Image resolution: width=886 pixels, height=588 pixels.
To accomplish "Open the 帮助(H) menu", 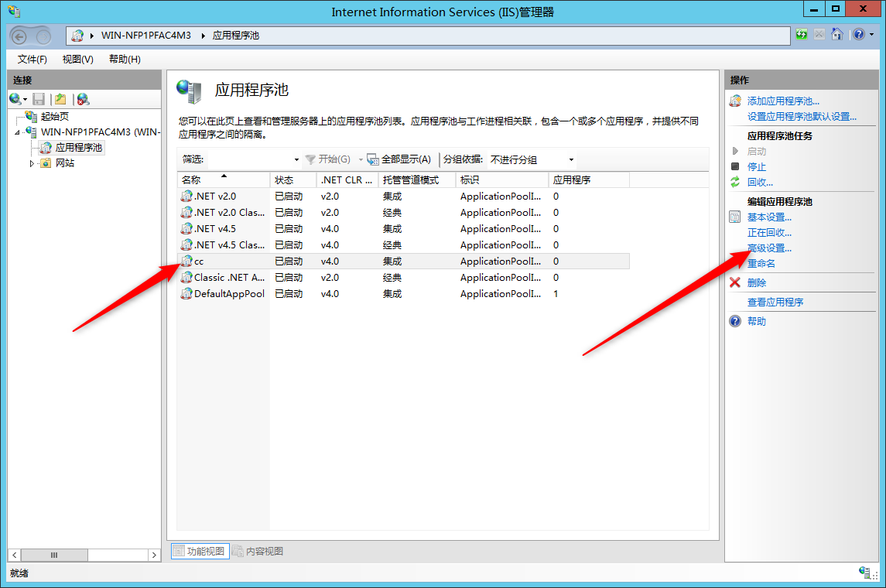I will [125, 60].
